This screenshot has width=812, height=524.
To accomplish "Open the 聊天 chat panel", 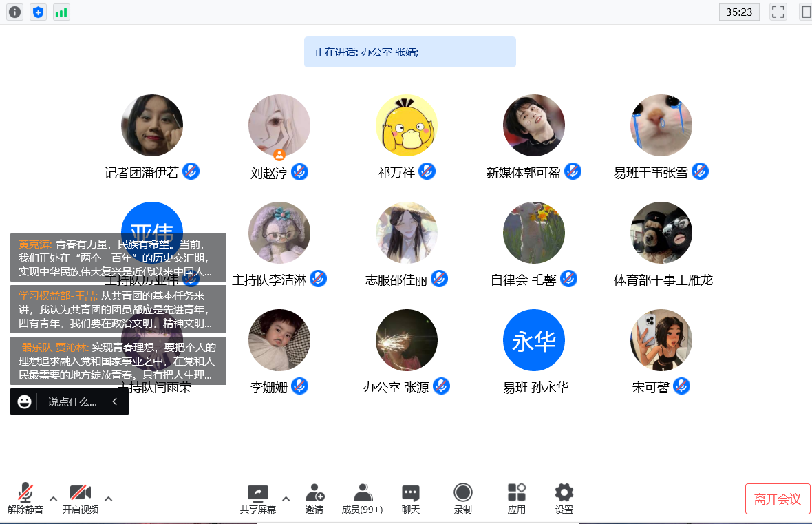I will tap(411, 499).
